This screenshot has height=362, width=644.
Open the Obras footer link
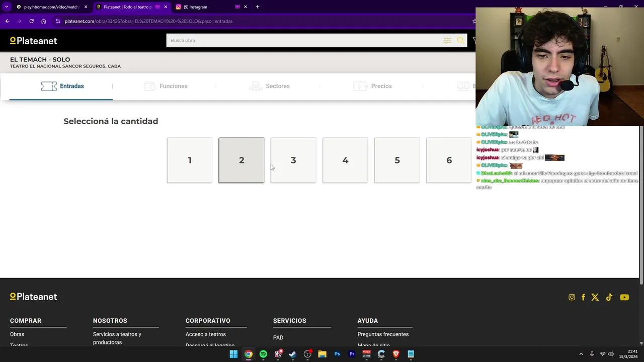coord(17,334)
